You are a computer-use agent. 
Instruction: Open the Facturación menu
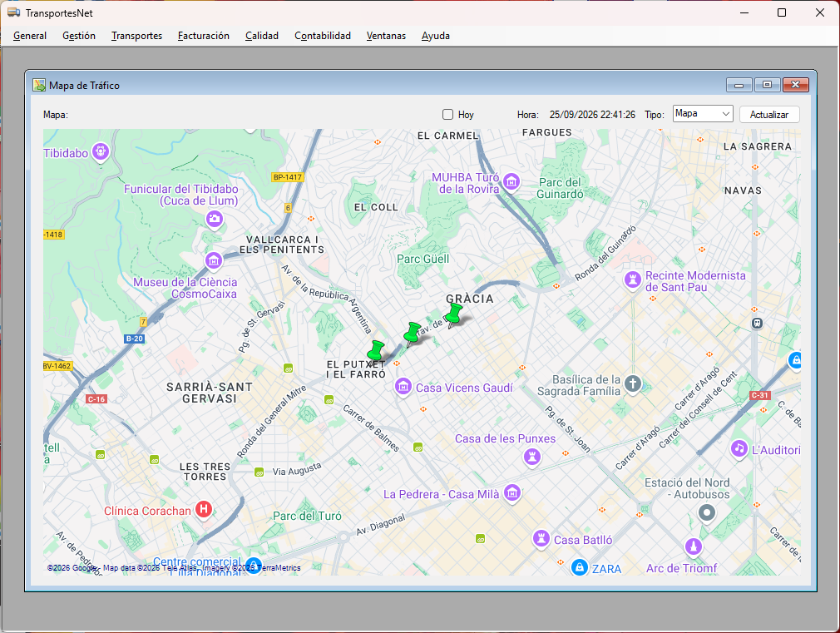click(x=204, y=36)
